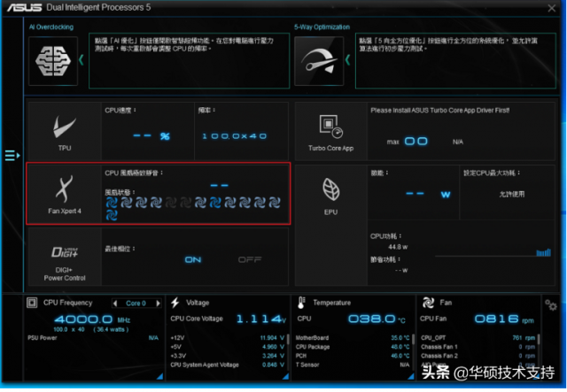Click the T Sensor row

point(353,365)
